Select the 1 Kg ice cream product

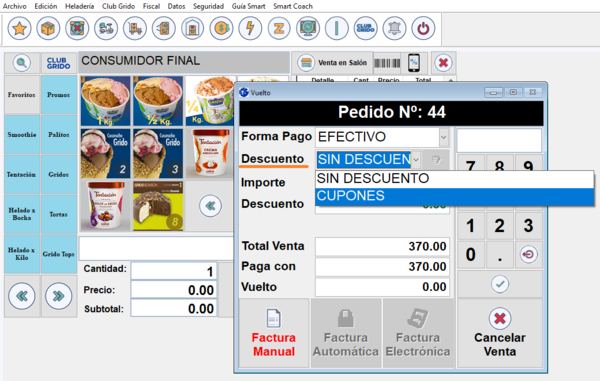[x=106, y=101]
